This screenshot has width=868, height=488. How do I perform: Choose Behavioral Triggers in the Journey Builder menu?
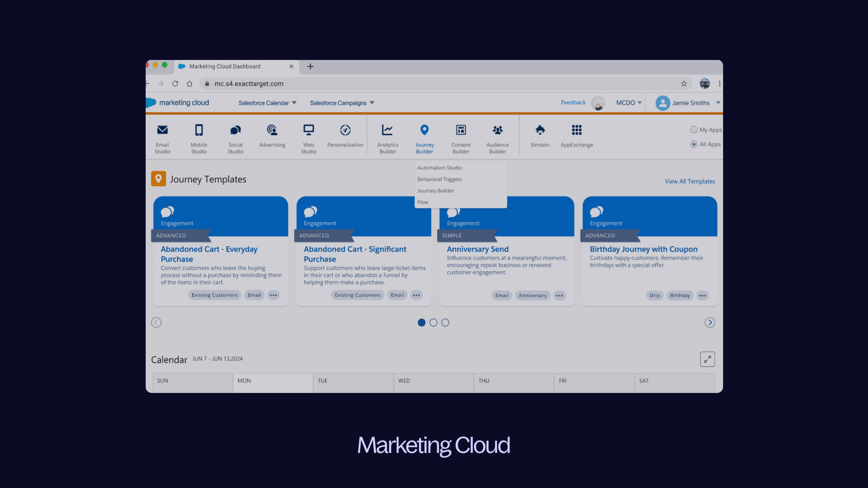click(x=439, y=179)
